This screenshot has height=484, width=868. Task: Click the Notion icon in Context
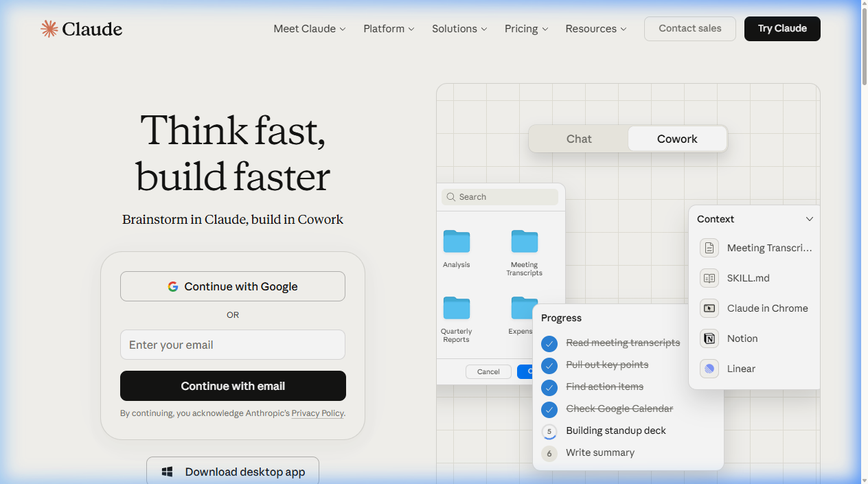709,338
